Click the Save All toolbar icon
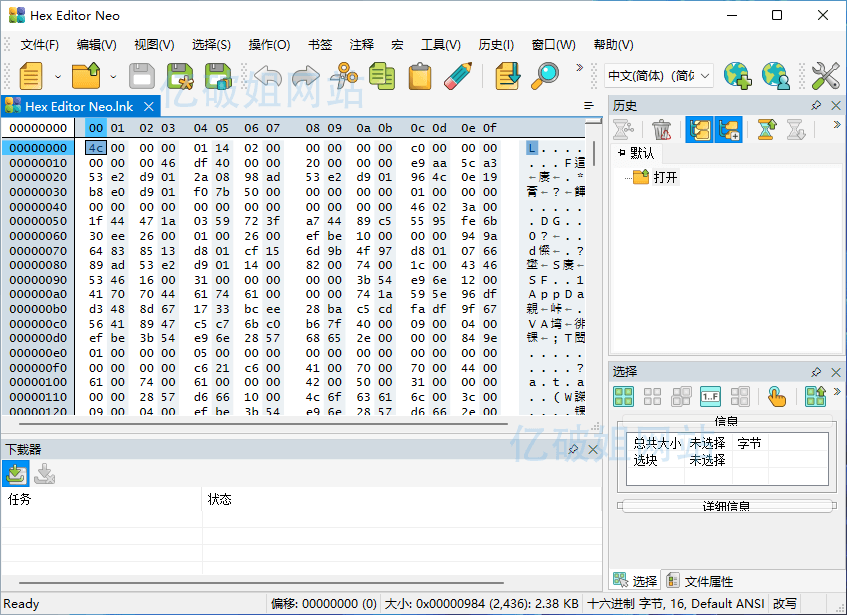This screenshot has width=847, height=615. tap(218, 76)
